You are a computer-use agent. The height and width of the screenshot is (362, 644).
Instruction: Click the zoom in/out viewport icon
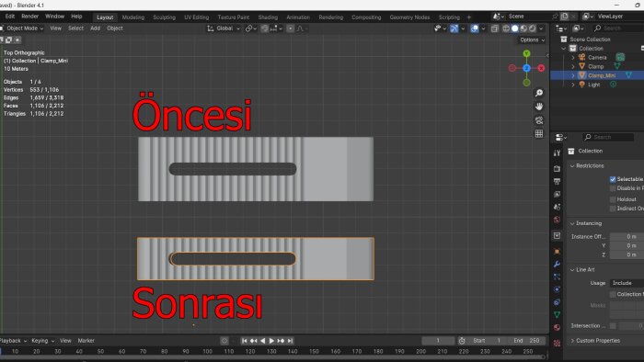click(539, 93)
